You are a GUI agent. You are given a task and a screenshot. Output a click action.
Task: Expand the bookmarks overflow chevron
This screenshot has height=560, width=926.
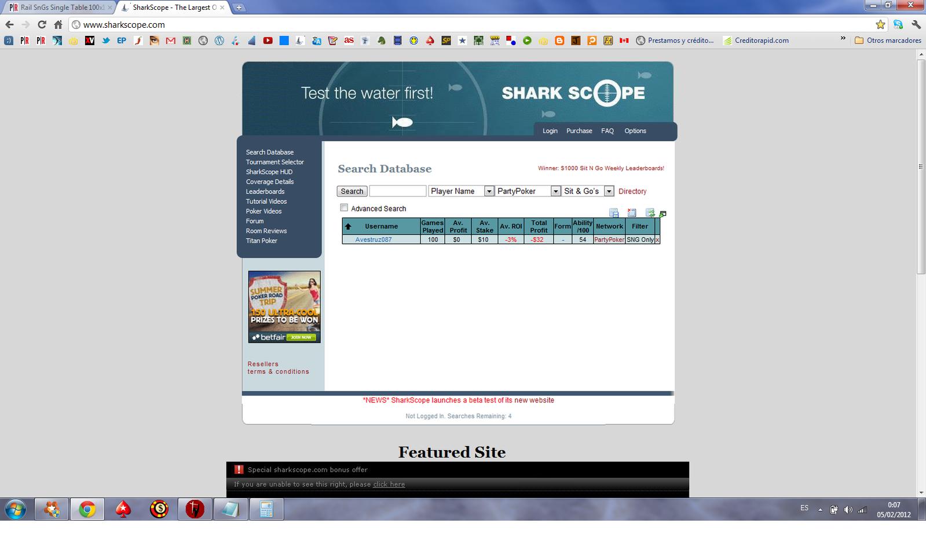843,39
